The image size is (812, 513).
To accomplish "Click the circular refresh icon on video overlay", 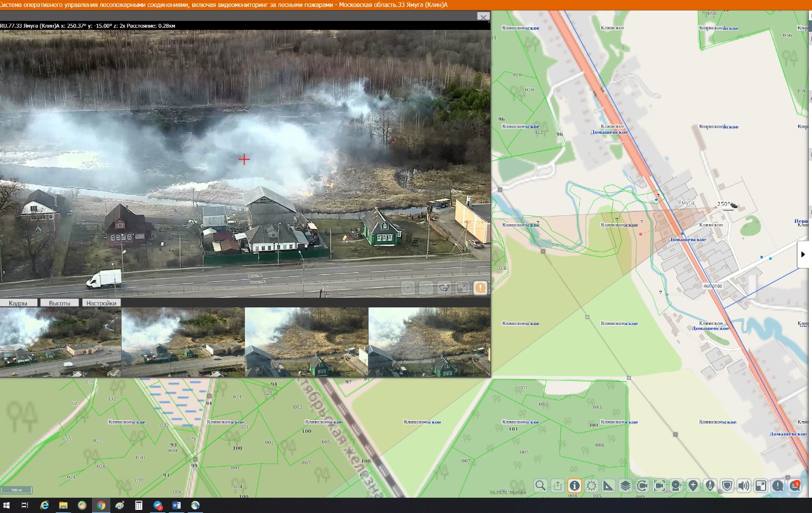I will 409,288.
